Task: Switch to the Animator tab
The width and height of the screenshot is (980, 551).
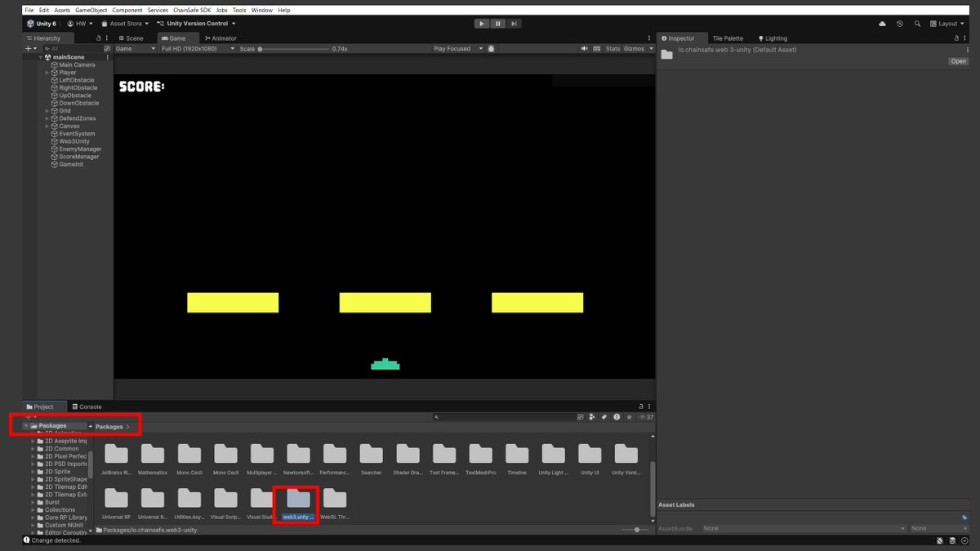Action: click(x=220, y=38)
